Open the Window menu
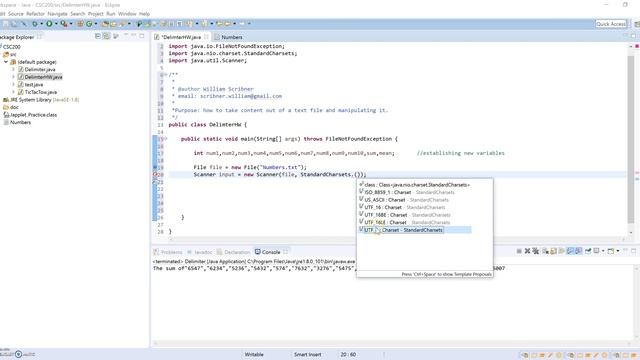This screenshot has width=640, height=360. 127,14
